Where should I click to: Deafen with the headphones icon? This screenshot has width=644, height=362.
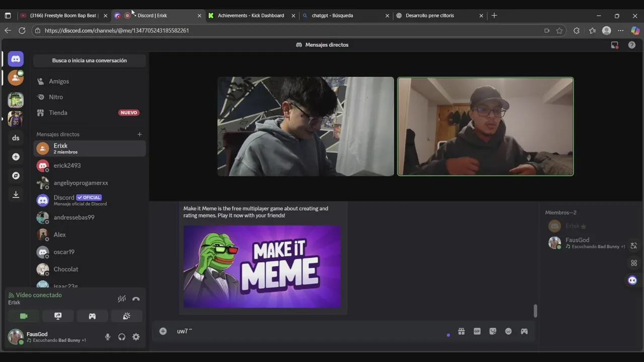point(122,337)
